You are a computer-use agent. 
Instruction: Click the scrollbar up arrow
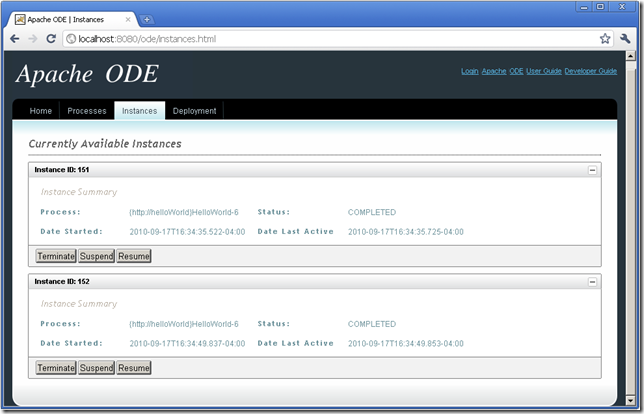click(x=631, y=56)
